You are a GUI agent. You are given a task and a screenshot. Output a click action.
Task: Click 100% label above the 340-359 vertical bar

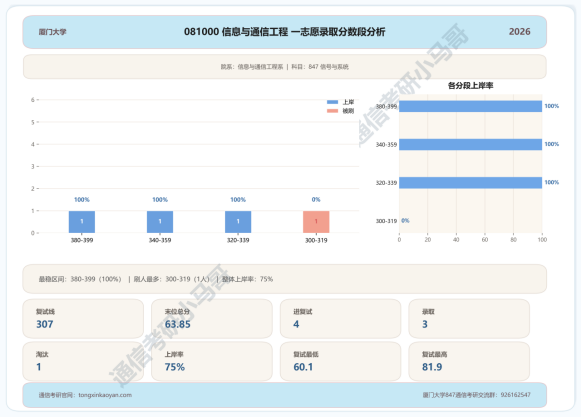(160, 199)
